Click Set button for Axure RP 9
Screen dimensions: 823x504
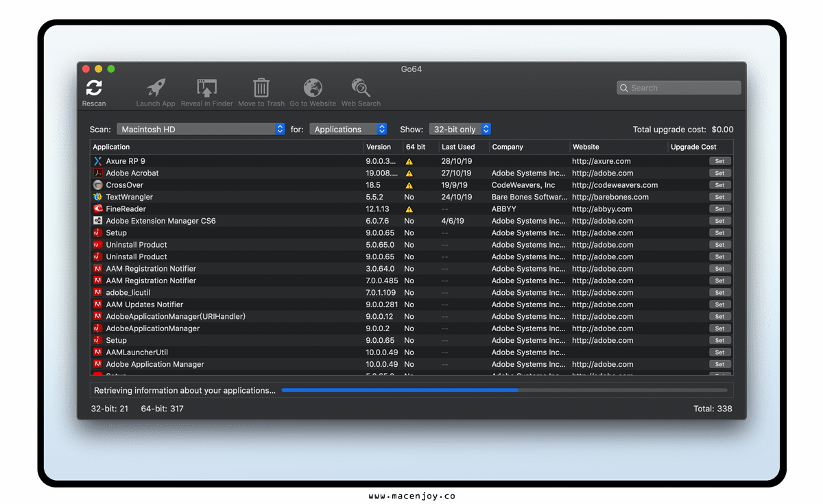coord(720,161)
